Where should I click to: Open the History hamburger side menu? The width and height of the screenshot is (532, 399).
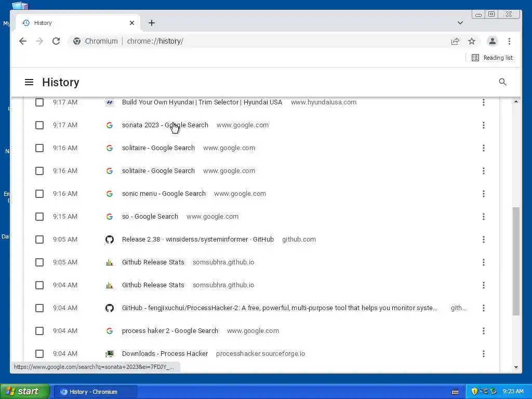[29, 82]
